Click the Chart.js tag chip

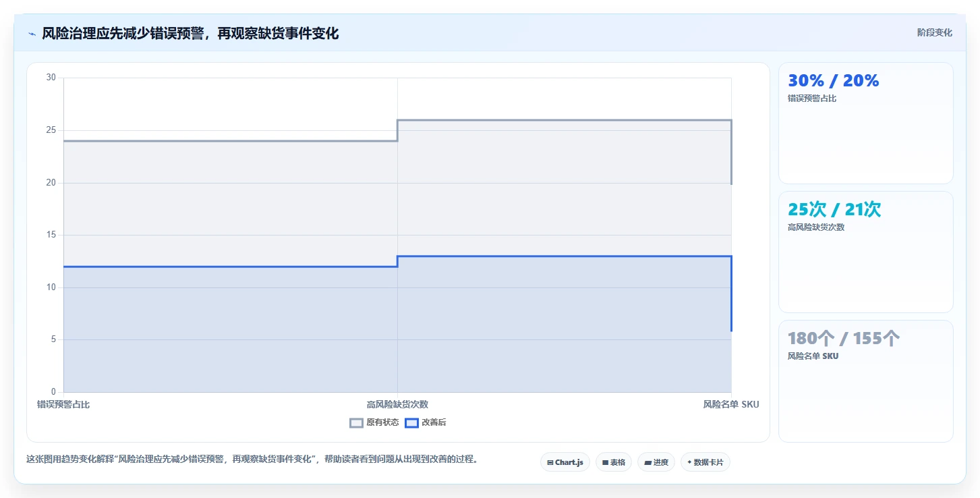pos(565,462)
